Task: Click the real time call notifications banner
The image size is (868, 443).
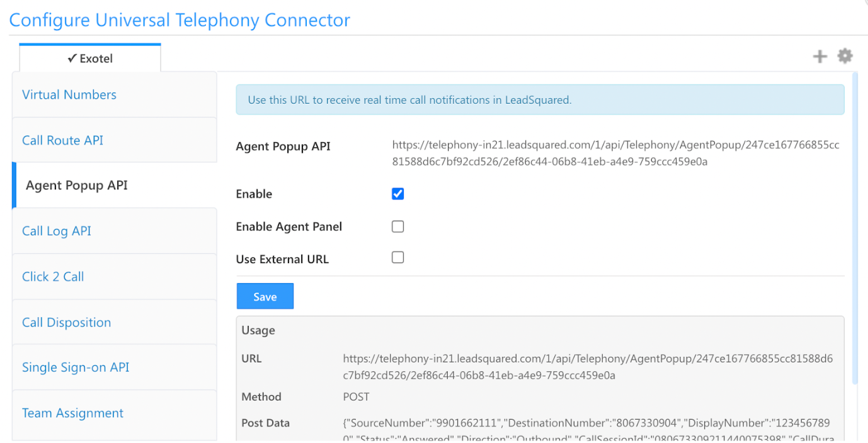Action: (540, 100)
